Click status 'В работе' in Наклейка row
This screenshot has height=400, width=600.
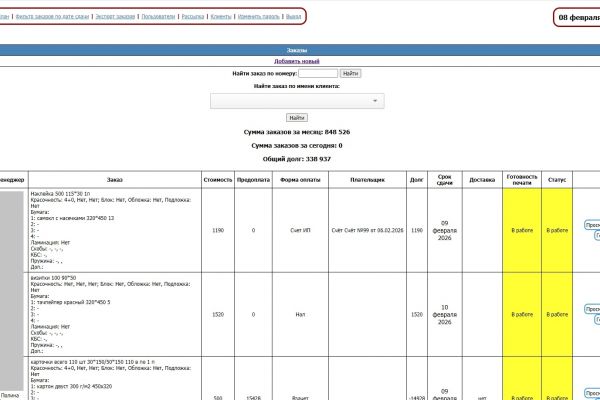(x=557, y=230)
